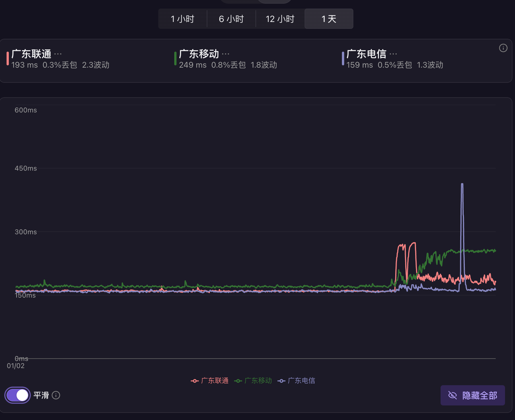This screenshot has height=420, width=515.
Task: Click the 广东联通 red legend marker icon
Action: (x=194, y=381)
